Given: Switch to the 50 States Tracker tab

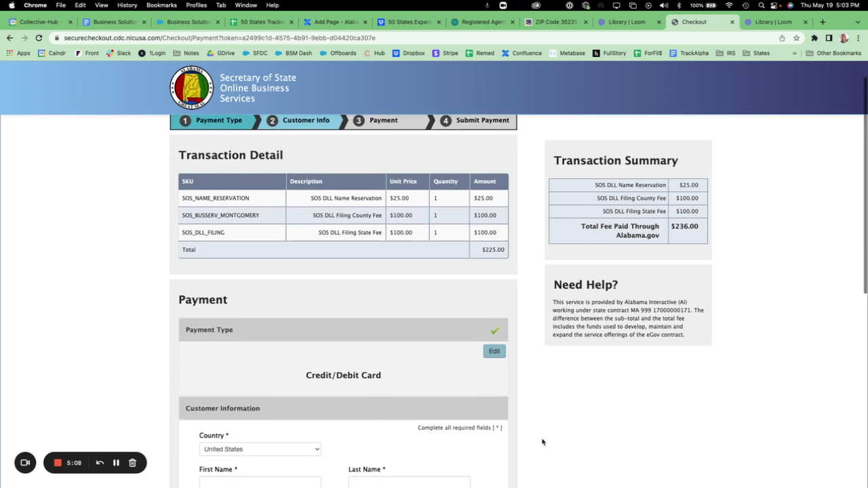Looking at the screenshot, I should coord(262,22).
